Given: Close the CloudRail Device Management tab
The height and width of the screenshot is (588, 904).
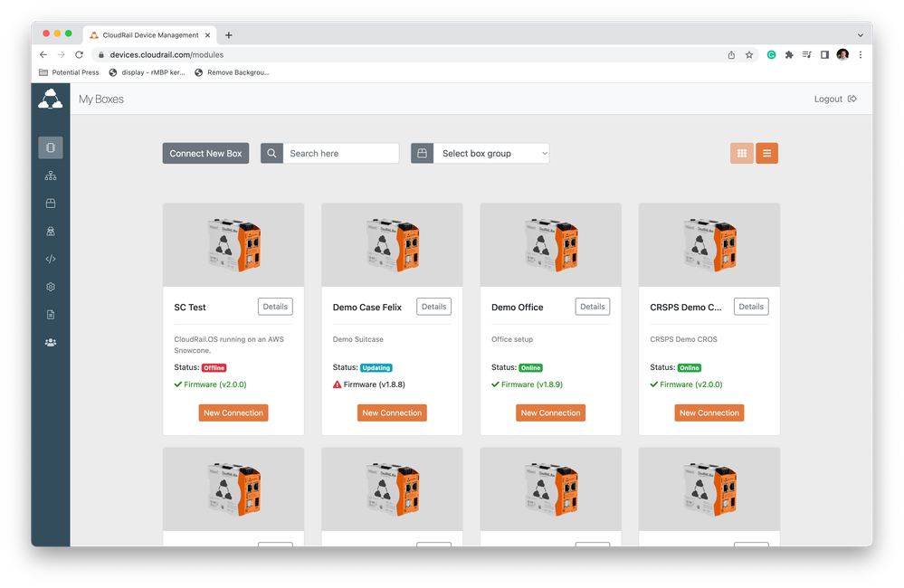Looking at the screenshot, I should click(x=207, y=35).
